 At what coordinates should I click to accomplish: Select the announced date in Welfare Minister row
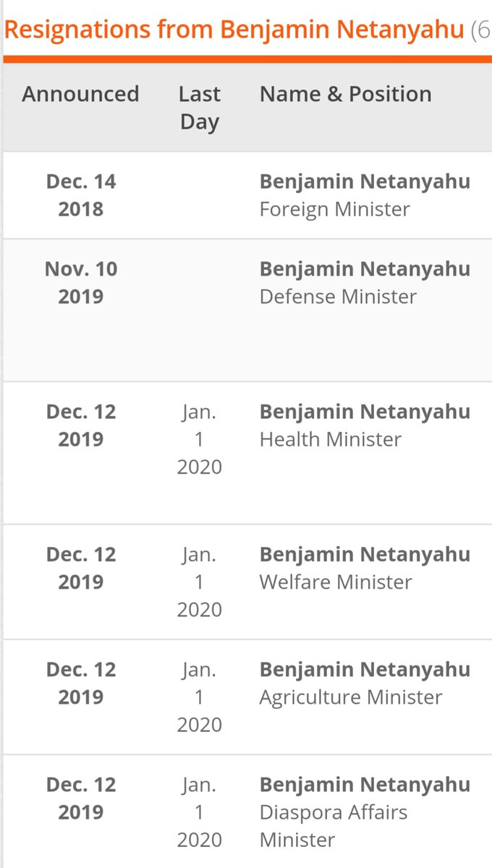[80, 569]
